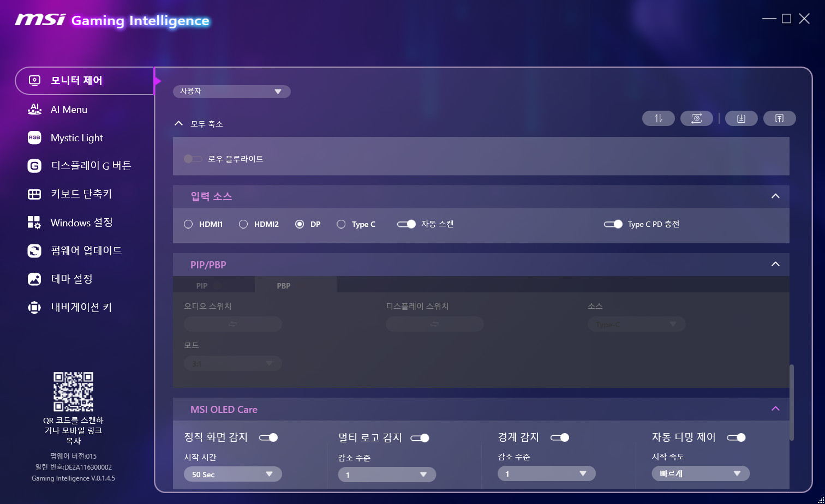Click the 내비게이션 키 directional icon
The width and height of the screenshot is (825, 504).
point(34,308)
